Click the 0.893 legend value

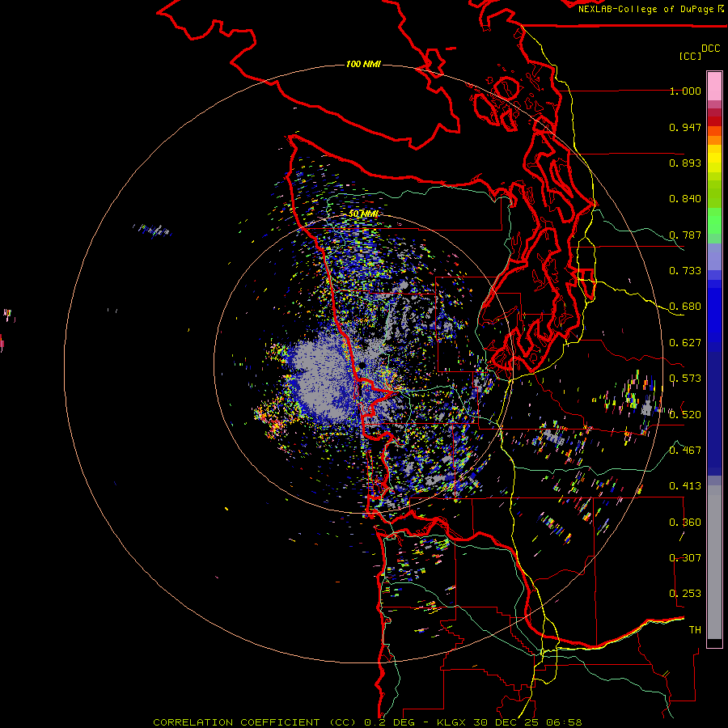(x=685, y=163)
